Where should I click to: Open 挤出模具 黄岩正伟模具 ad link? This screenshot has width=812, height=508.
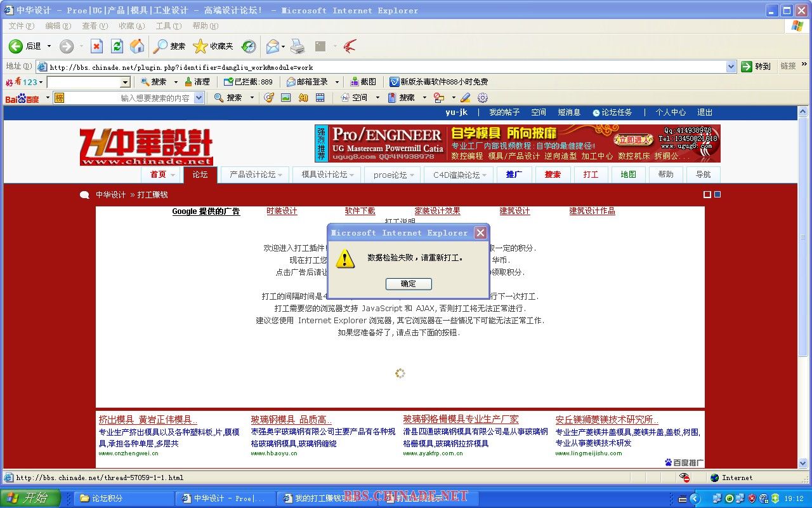point(148,420)
